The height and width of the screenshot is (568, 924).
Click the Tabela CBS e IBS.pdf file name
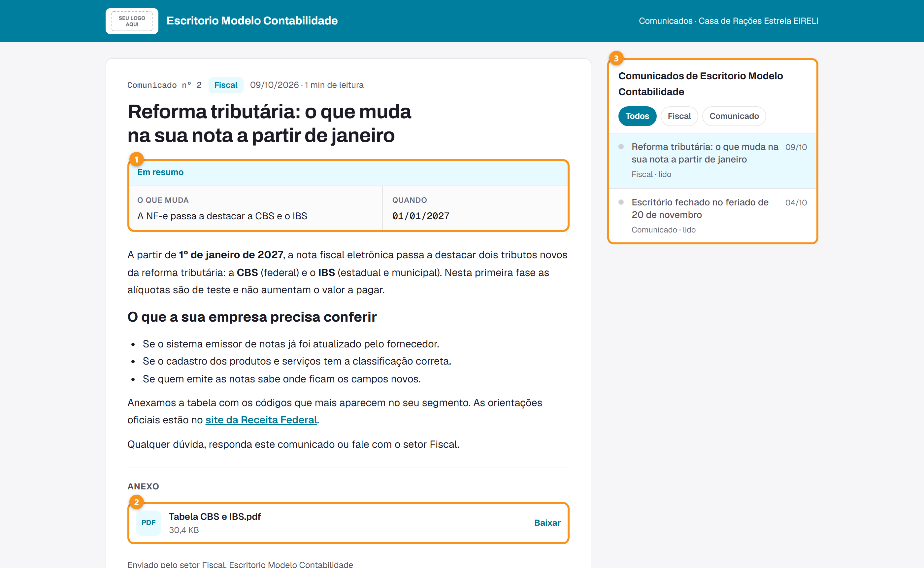pos(215,516)
